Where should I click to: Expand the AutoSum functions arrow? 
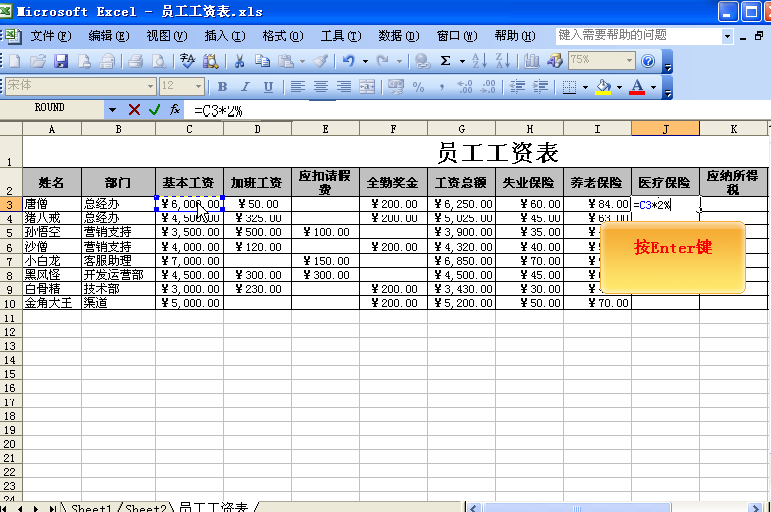462,61
